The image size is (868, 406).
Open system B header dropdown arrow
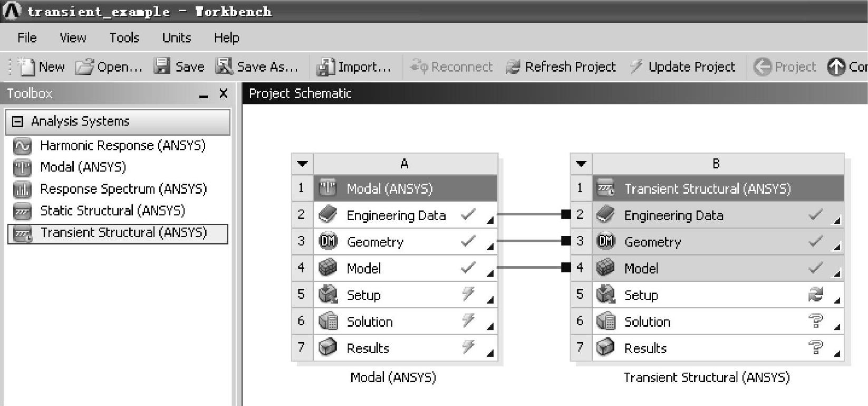tap(581, 164)
